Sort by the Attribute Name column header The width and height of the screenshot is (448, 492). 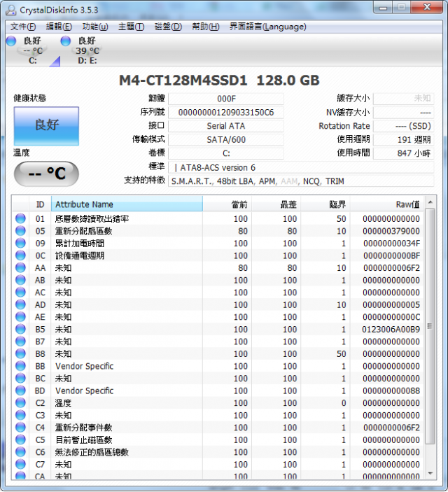[127, 204]
